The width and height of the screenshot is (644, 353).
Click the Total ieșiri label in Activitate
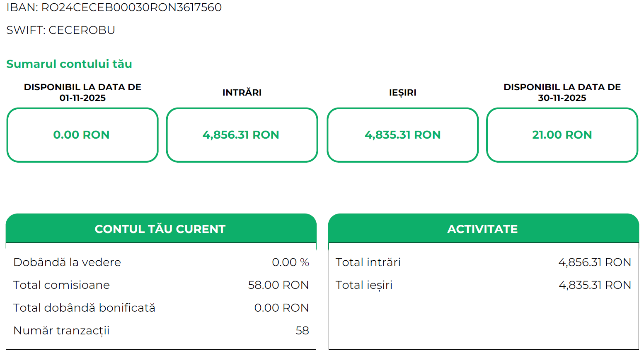364,285
